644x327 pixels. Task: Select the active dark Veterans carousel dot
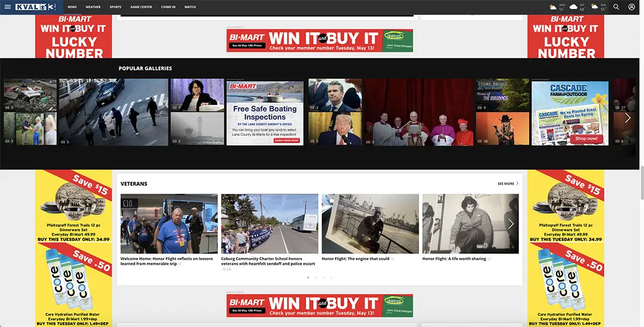[x=308, y=278]
